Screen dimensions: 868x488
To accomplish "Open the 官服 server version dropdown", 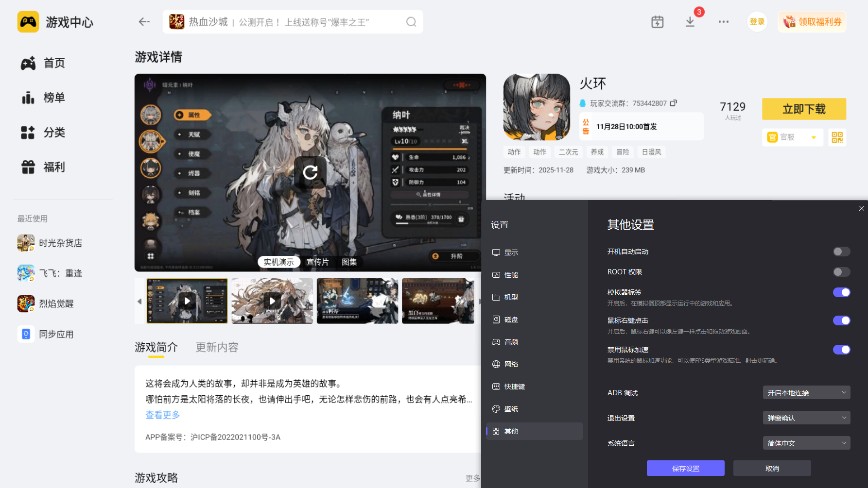I will pyautogui.click(x=792, y=137).
